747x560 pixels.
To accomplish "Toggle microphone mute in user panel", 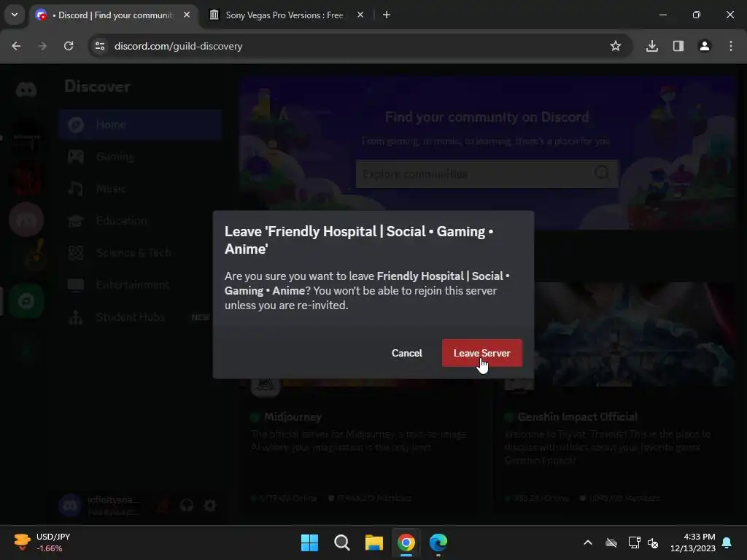I will 163,505.
